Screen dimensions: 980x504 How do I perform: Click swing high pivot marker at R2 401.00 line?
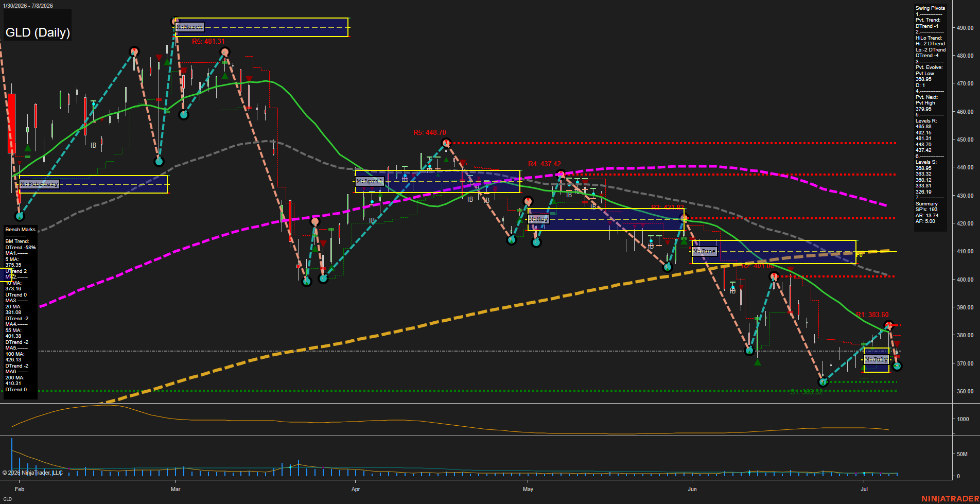774,277
